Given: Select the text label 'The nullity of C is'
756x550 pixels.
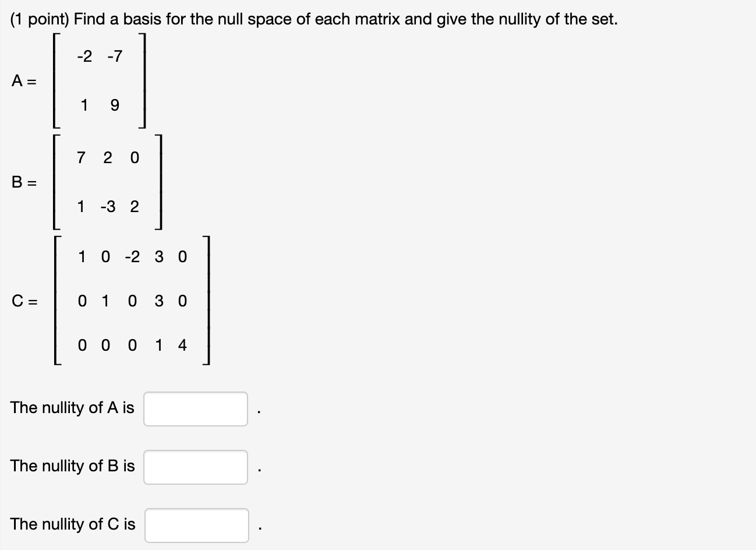Looking at the screenshot, I should click(x=72, y=525).
